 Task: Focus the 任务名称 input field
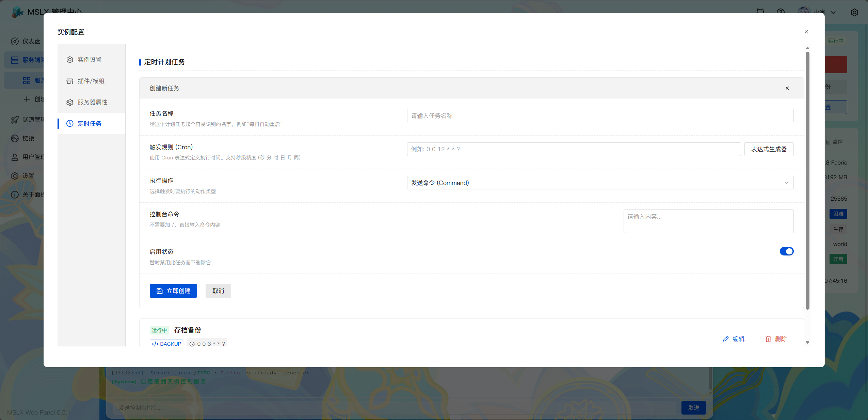pos(600,116)
